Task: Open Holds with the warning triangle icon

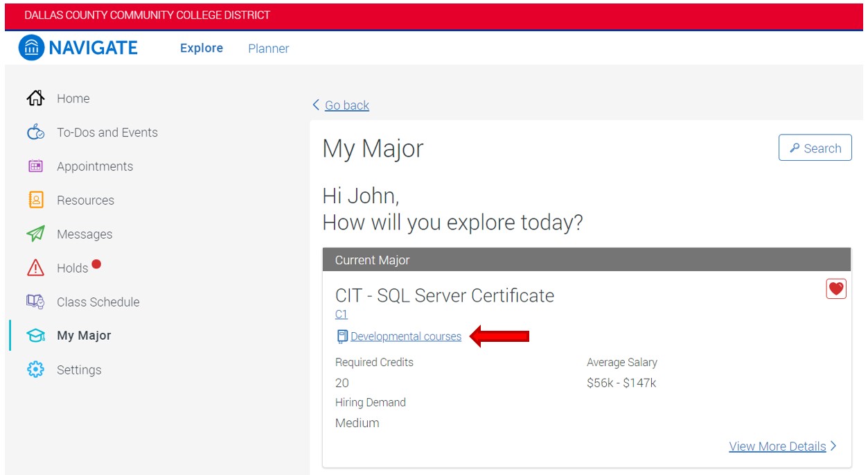Action: [35, 267]
